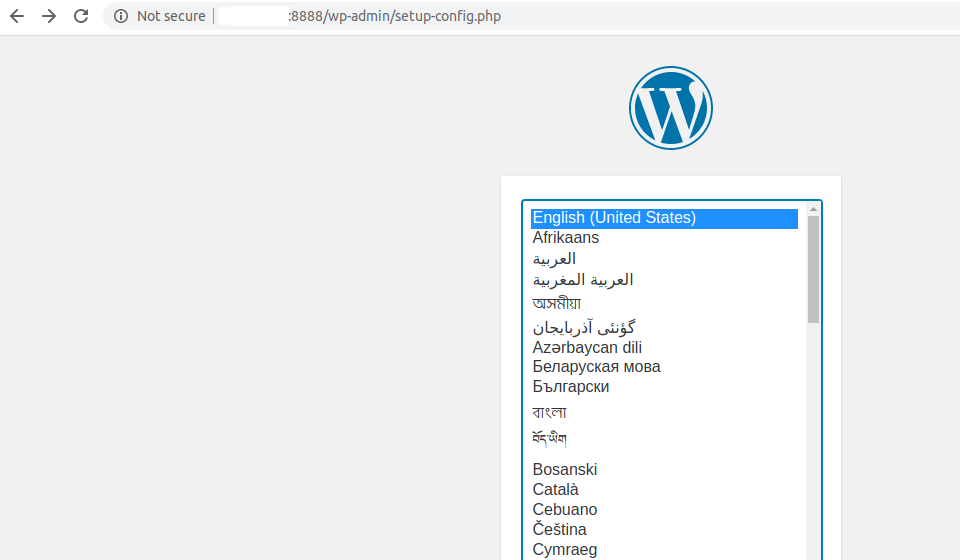The width and height of the screenshot is (960, 560).
Task: Go forward with browser arrow
Action: [x=49, y=16]
